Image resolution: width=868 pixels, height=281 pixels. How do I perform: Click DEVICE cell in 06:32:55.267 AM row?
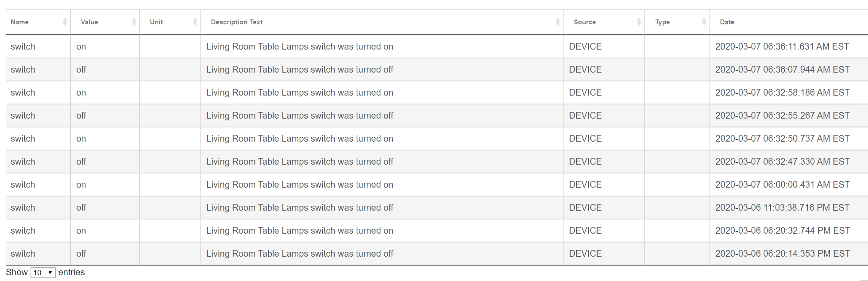point(585,115)
